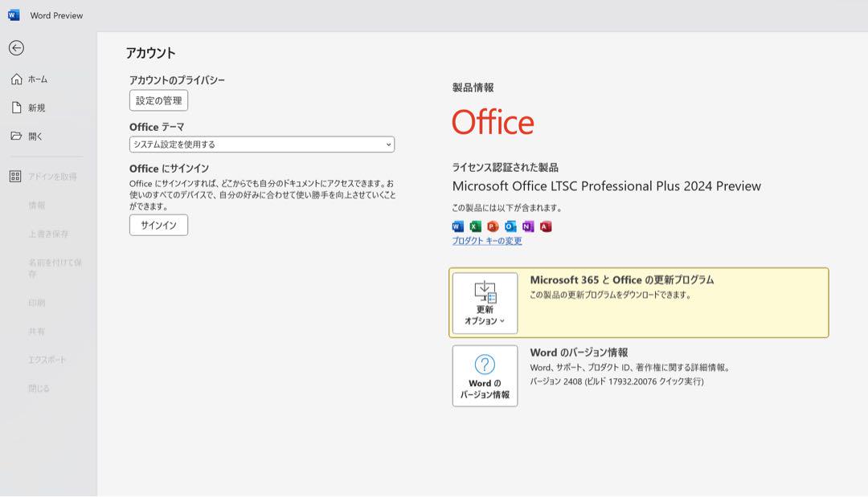The image size is (868, 497).
Task: Click the OneNote app icon under product list
Action: pos(528,226)
